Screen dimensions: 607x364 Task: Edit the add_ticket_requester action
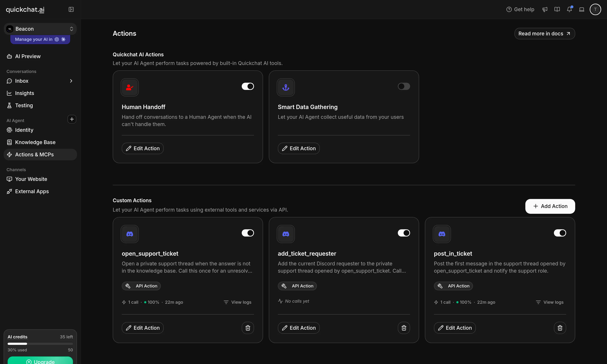click(299, 328)
